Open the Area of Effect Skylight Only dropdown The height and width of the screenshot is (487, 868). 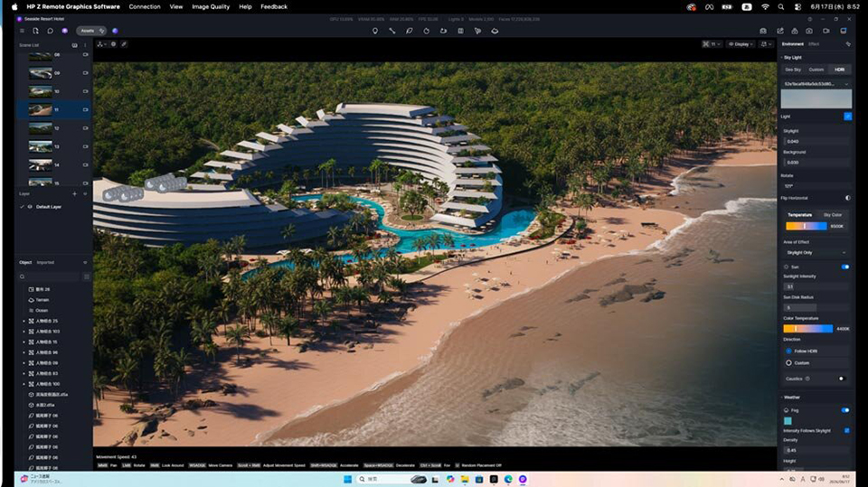pyautogui.click(x=816, y=252)
